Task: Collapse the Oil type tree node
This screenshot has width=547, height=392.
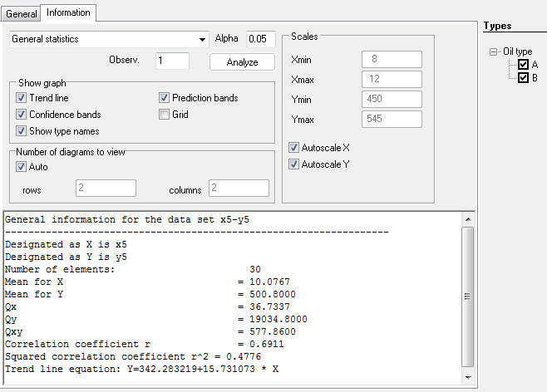Action: [495, 51]
